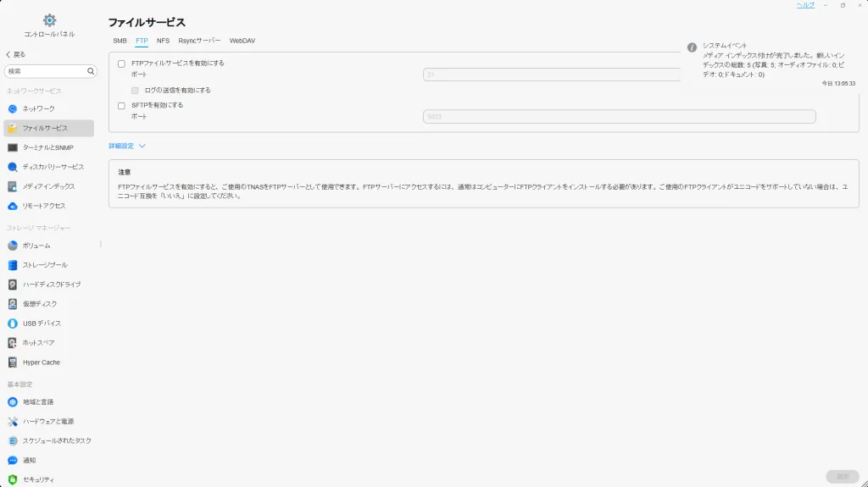Select the FTP tab

tap(142, 41)
